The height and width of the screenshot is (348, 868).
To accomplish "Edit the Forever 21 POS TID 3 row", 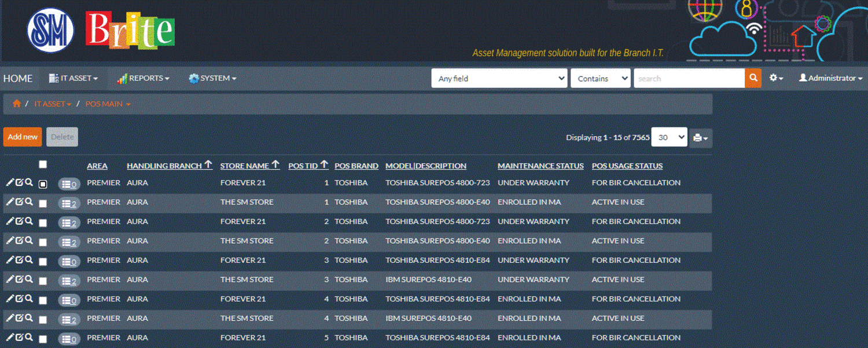I will (10, 260).
